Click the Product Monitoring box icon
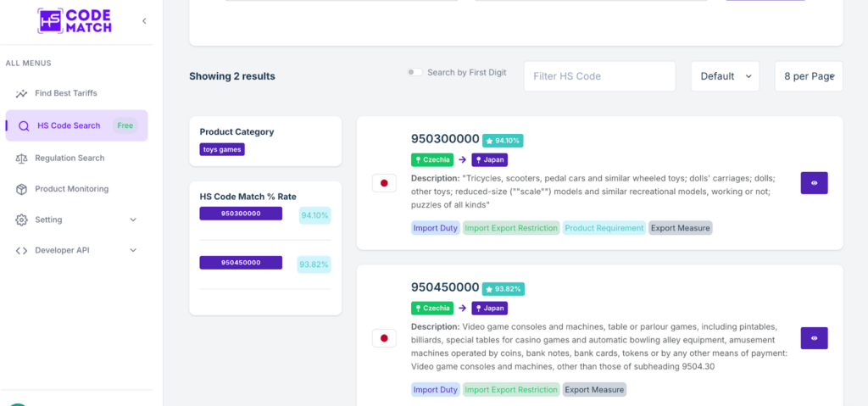The width and height of the screenshot is (868, 406). pos(21,189)
